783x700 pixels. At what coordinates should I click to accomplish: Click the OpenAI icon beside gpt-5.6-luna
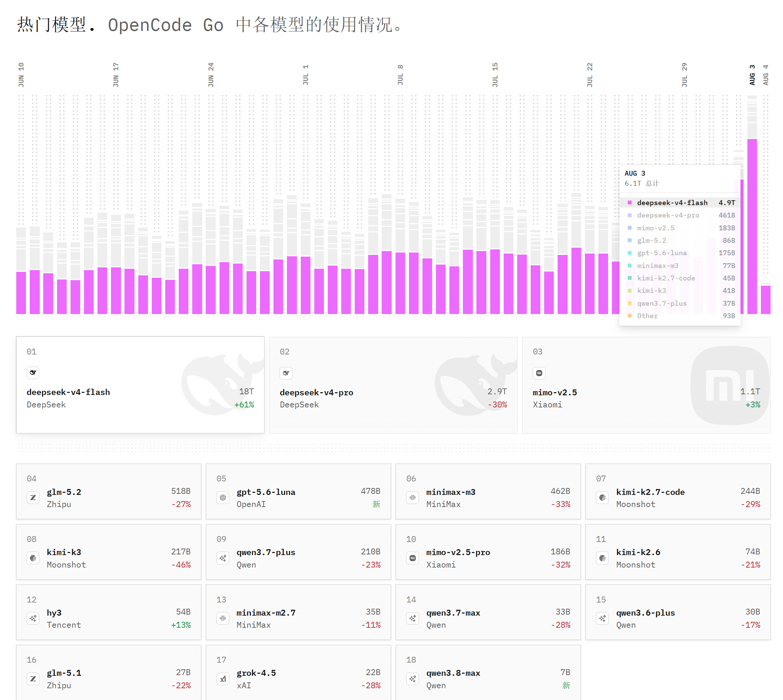click(x=223, y=498)
